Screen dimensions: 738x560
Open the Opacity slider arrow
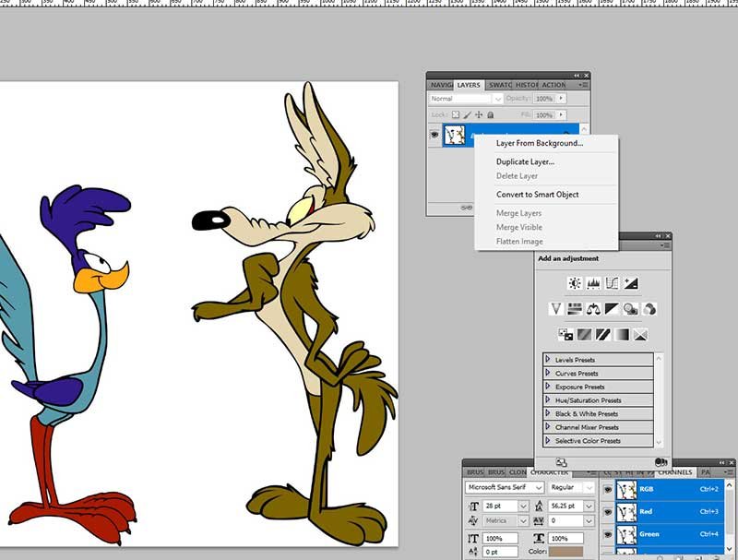pyautogui.click(x=561, y=99)
